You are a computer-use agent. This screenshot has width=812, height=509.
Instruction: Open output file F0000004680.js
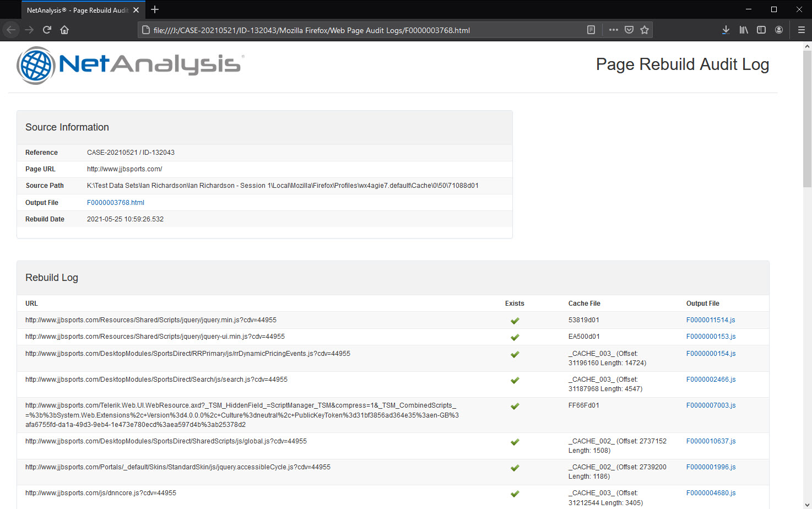(711, 493)
